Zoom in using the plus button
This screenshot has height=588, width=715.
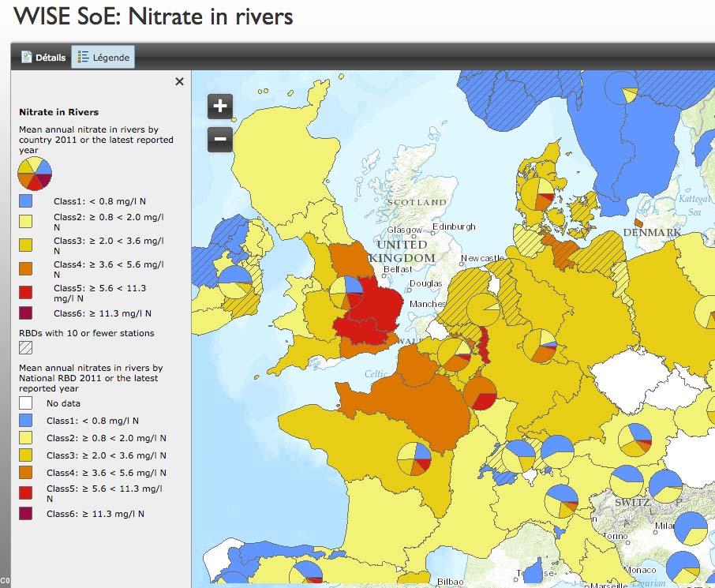pyautogui.click(x=220, y=106)
